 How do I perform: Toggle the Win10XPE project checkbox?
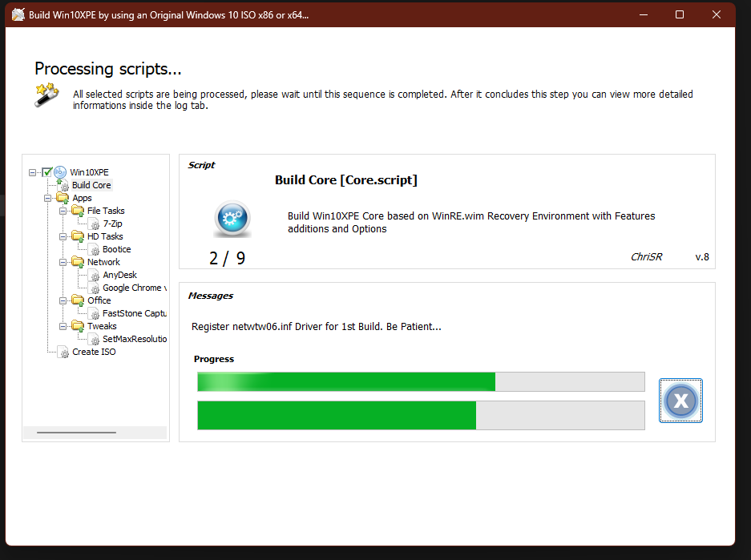pos(47,171)
